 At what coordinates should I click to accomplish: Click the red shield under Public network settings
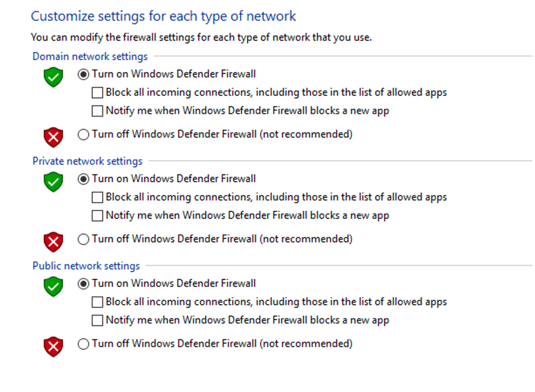coord(53,347)
